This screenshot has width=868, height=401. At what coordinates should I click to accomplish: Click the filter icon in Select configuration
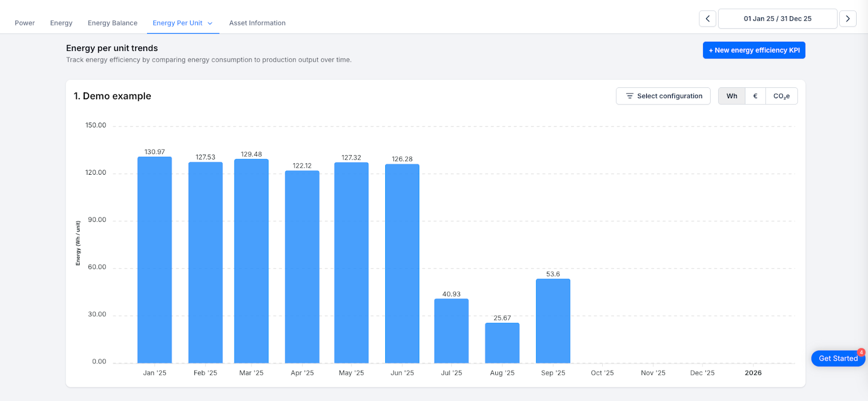629,96
